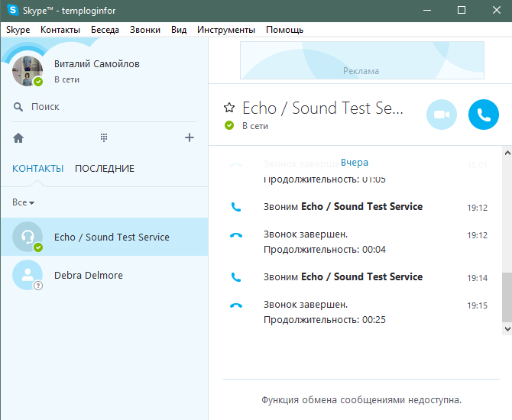Click Echo / Sound Test Se... conversation title
The width and height of the screenshot is (512, 420).
322,108
